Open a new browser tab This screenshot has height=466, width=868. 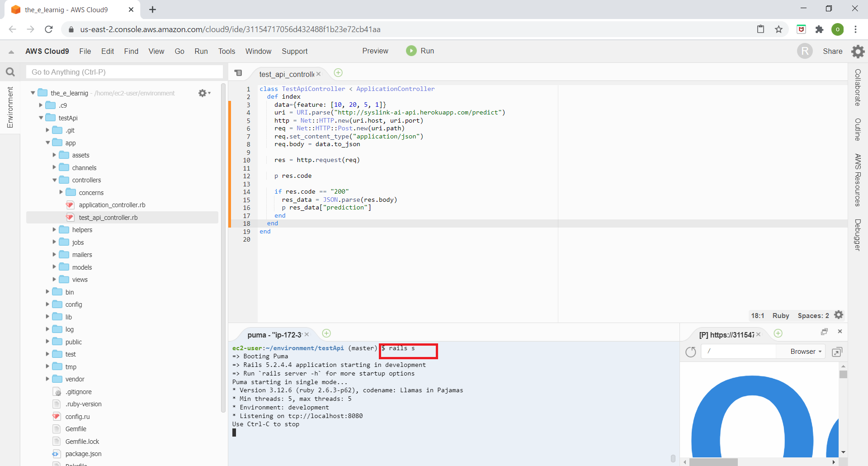(x=152, y=10)
